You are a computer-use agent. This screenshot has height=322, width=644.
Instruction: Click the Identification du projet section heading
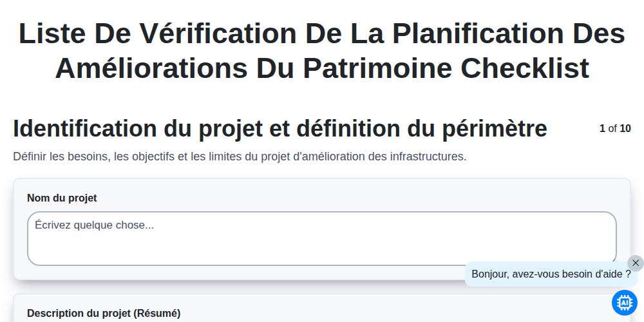click(280, 129)
